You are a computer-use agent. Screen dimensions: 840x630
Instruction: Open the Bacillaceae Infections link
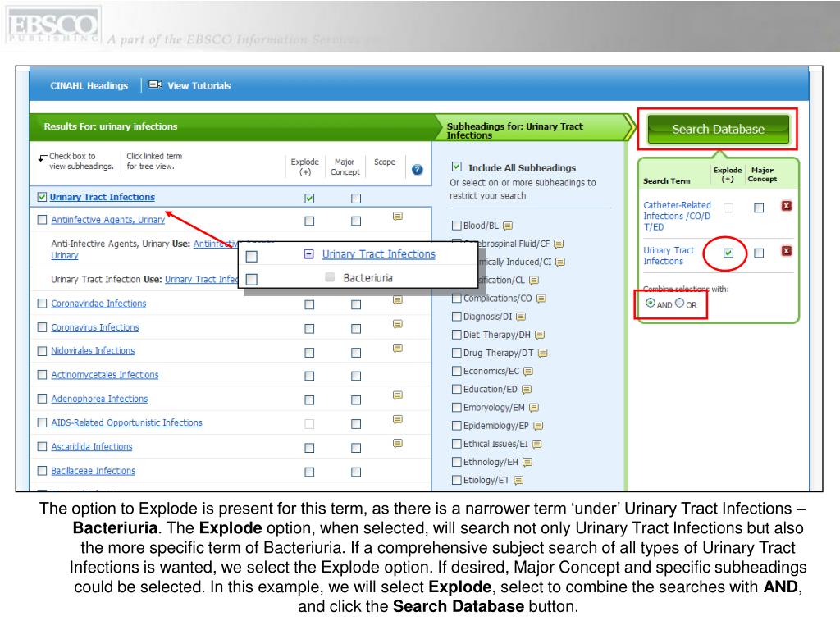[x=94, y=471]
